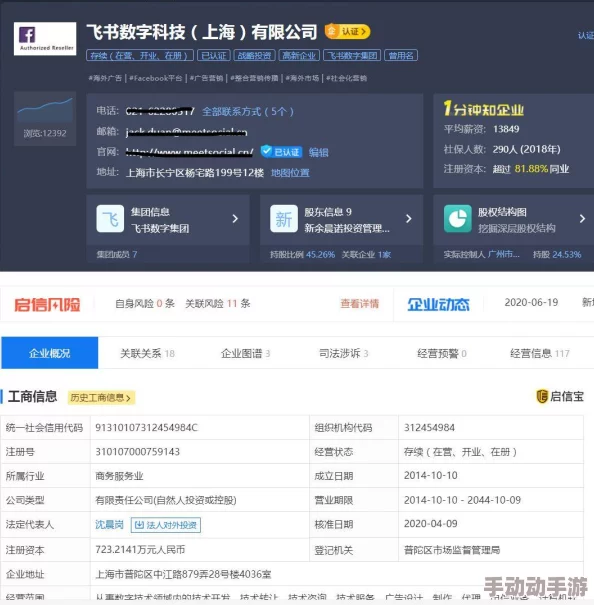Click 集团成员 7 count
This screenshot has width=594, height=605.
(x=117, y=255)
